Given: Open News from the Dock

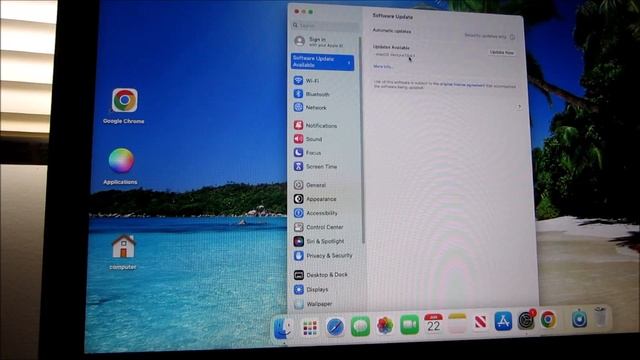Looking at the screenshot, I should coord(480,322).
